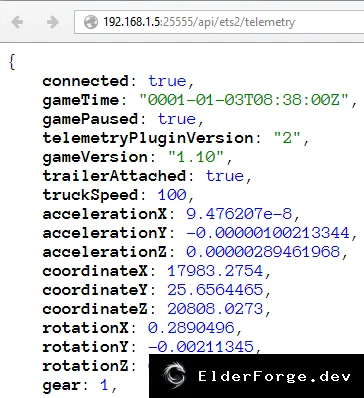Click the connected key
This screenshot has height=398, width=364.
[x=85, y=81]
